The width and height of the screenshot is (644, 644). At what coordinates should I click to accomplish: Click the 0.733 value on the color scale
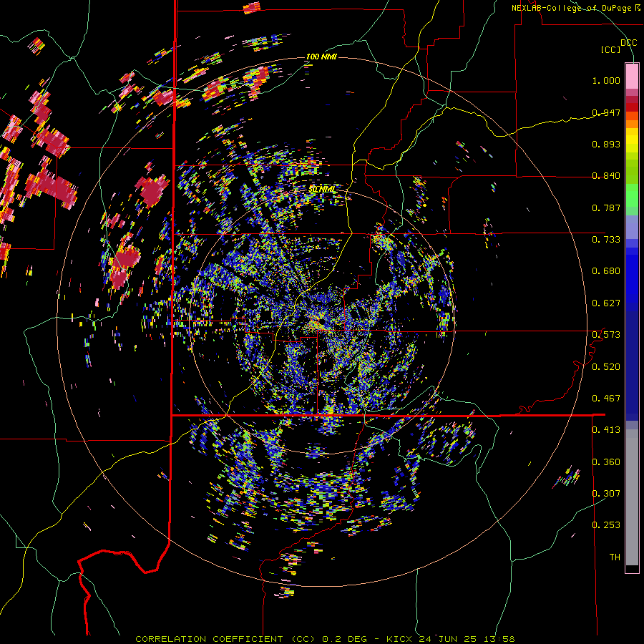606,240
